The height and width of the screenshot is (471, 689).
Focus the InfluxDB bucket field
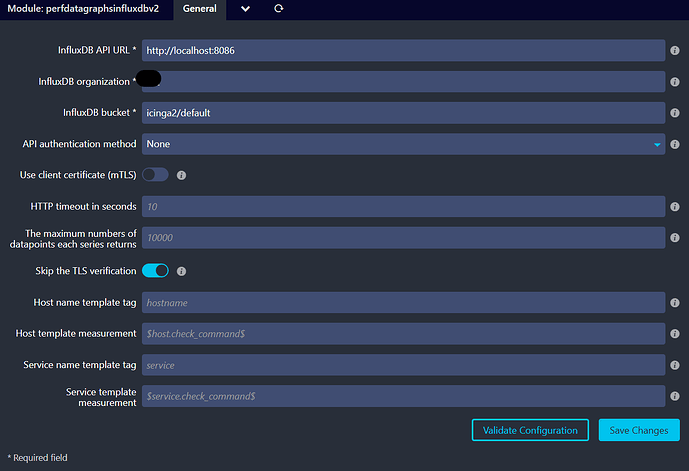(x=403, y=113)
